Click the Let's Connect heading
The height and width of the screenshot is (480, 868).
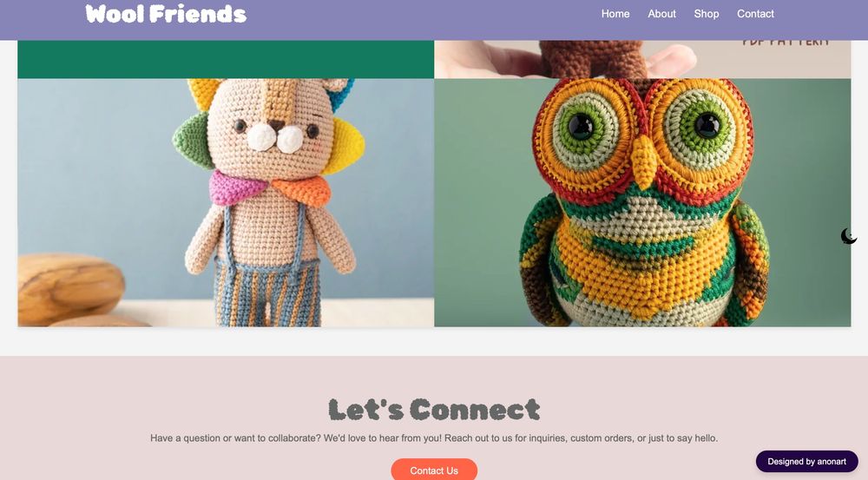[x=434, y=410]
